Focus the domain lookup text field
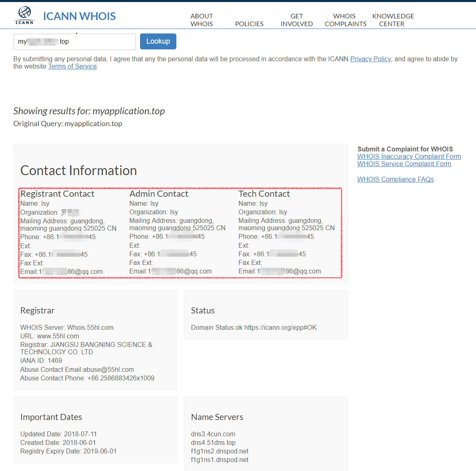This screenshot has height=471, width=476. (x=74, y=42)
